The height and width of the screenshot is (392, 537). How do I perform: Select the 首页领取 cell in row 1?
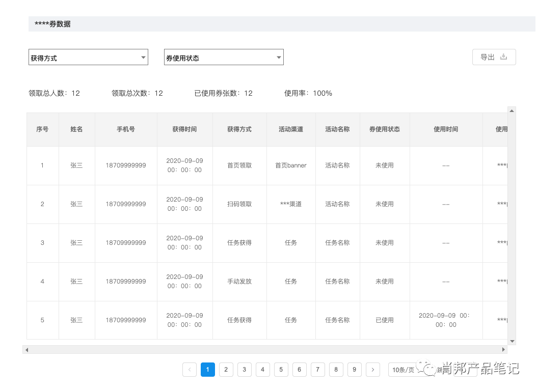[x=239, y=165]
